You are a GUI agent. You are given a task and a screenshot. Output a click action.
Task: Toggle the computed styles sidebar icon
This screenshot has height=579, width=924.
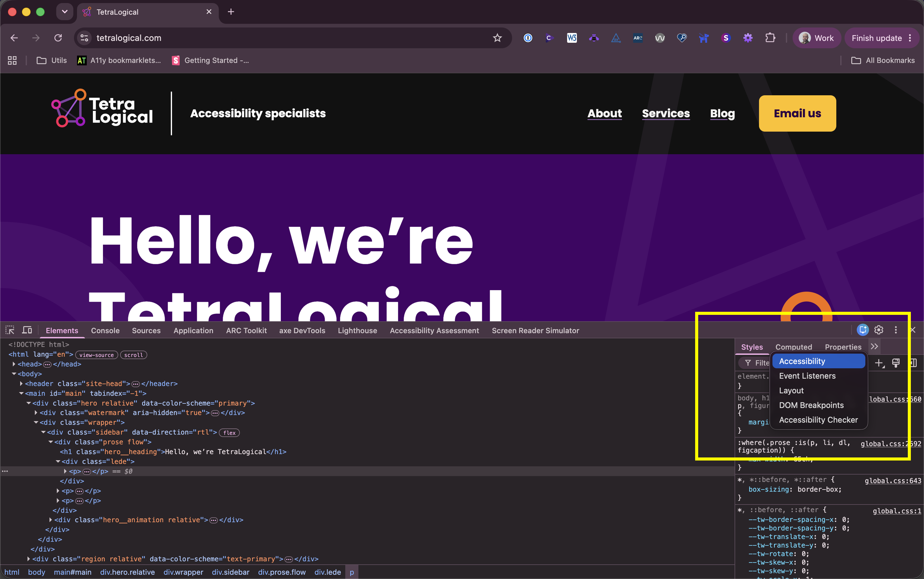914,363
